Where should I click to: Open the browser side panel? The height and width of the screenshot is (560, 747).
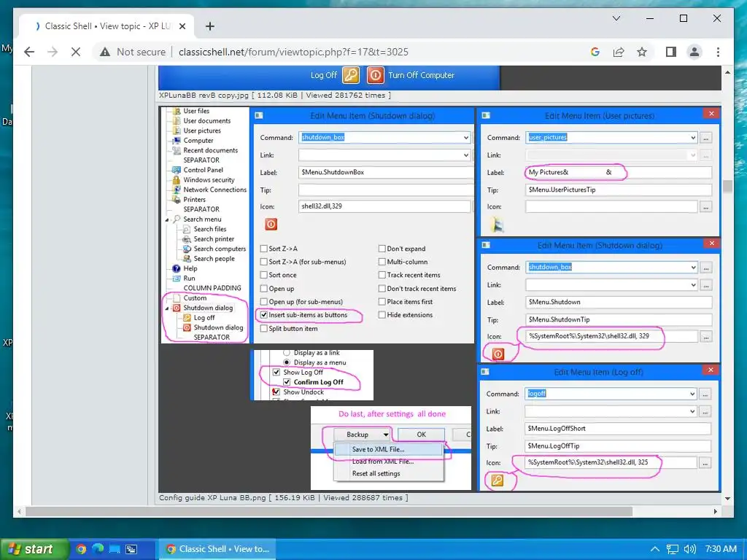[671, 52]
